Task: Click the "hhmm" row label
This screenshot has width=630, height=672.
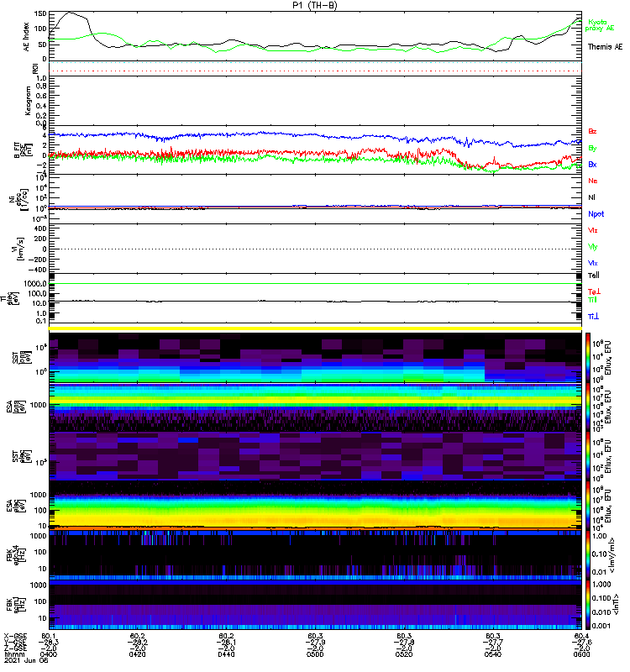Action: click(13, 654)
